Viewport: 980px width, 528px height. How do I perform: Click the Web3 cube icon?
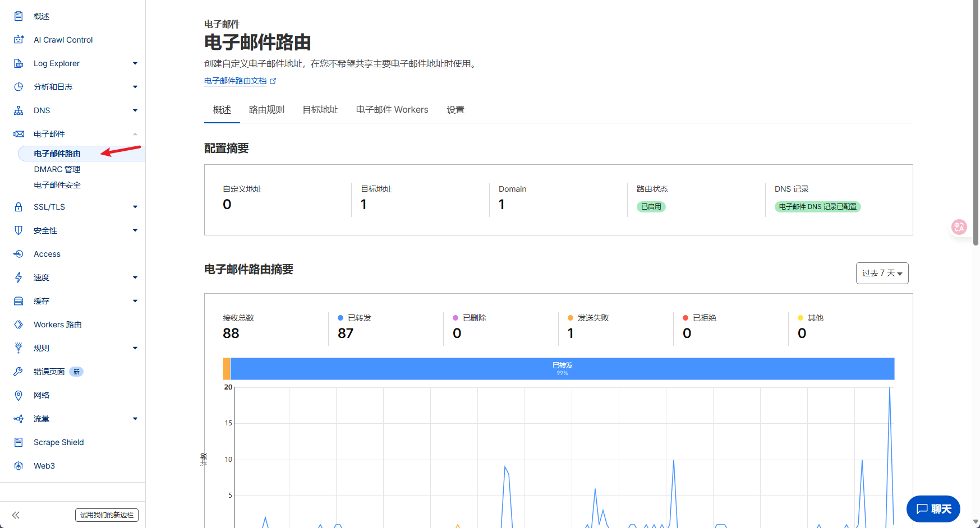point(19,466)
